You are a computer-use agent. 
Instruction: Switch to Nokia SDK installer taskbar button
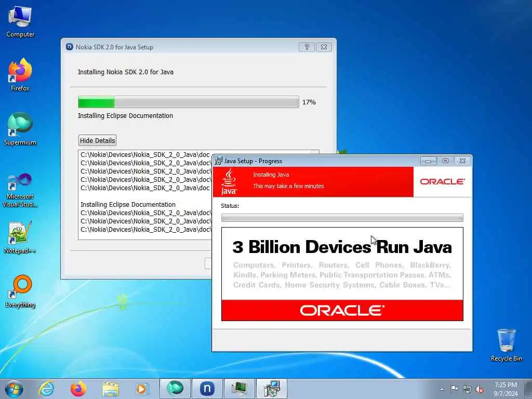coord(207,389)
